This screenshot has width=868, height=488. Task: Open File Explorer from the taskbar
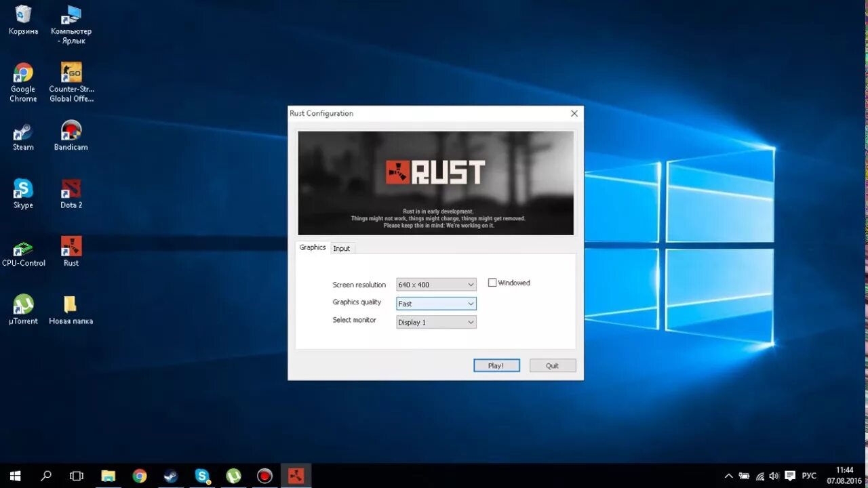point(108,476)
